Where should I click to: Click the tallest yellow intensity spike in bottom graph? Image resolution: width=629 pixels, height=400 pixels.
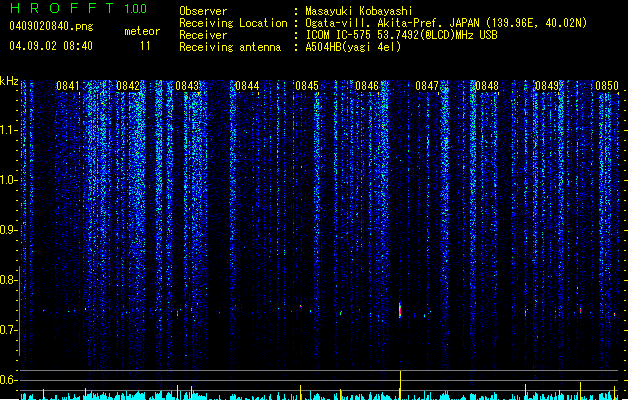pyautogui.click(x=400, y=385)
